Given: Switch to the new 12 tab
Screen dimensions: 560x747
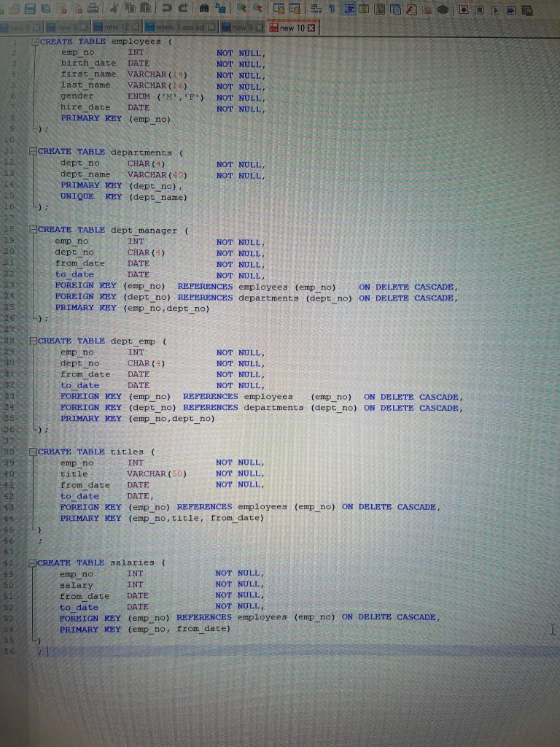Looking at the screenshot, I should tap(114, 27).
